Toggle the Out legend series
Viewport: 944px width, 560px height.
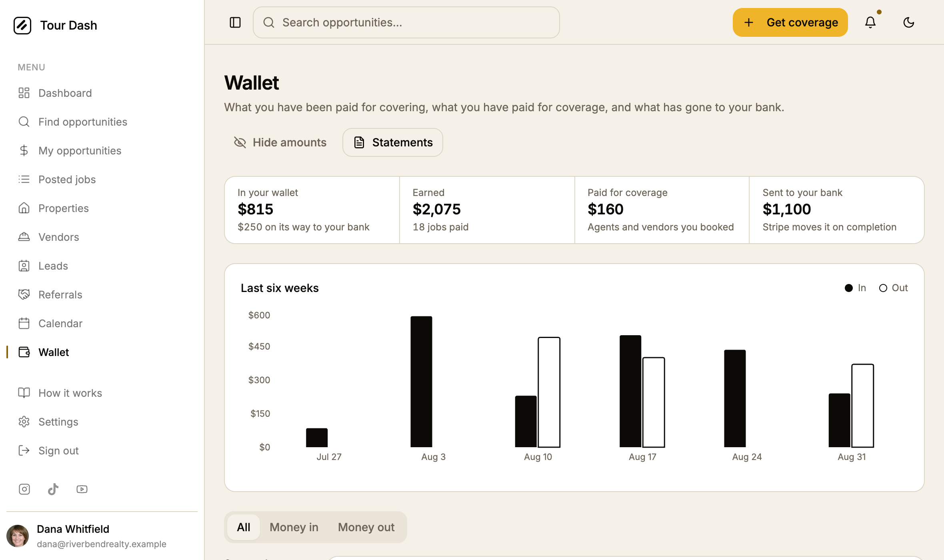(893, 288)
